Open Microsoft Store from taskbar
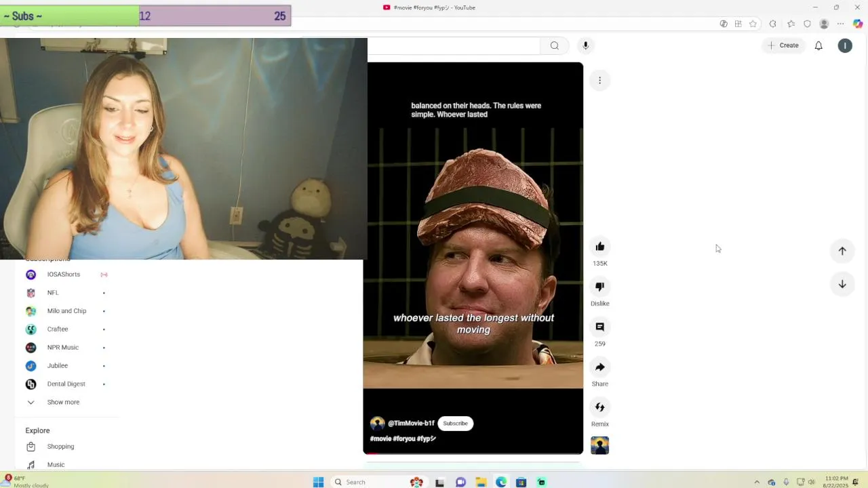This screenshot has height=488, width=868. point(521,482)
